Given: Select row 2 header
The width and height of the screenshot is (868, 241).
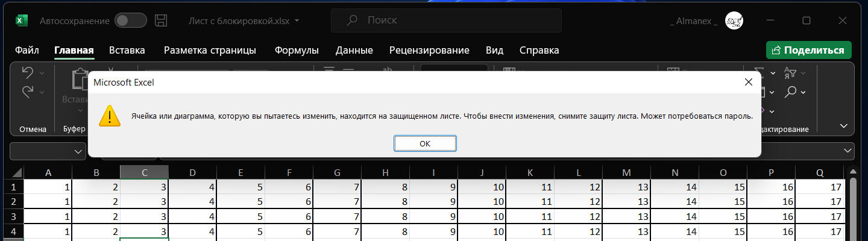Looking at the screenshot, I should [12, 201].
